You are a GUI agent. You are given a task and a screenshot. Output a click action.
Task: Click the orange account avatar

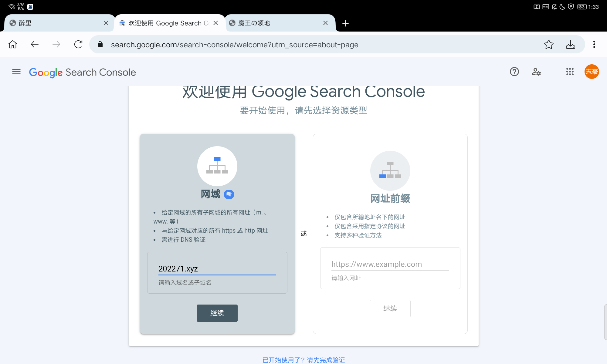click(592, 72)
